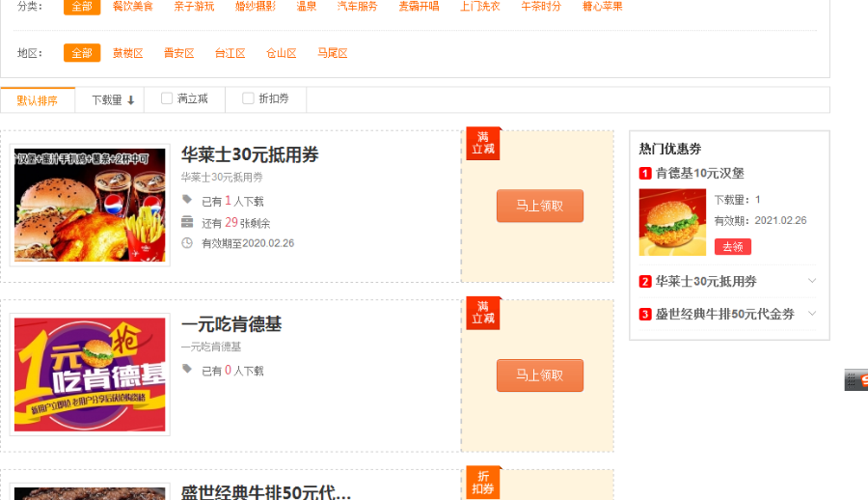Open hot coupon 华莱士30元抵用券 in sidebar

(706, 282)
